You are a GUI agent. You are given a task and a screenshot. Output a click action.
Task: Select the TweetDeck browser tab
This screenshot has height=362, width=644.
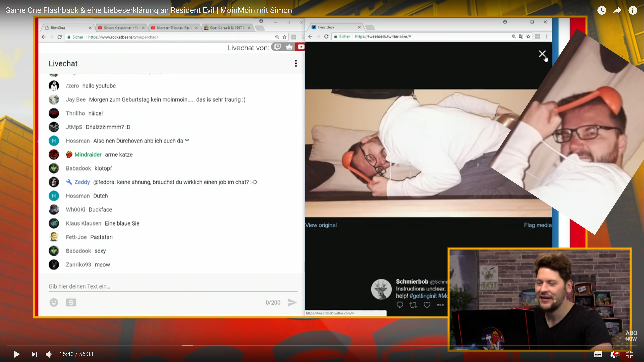point(335,27)
